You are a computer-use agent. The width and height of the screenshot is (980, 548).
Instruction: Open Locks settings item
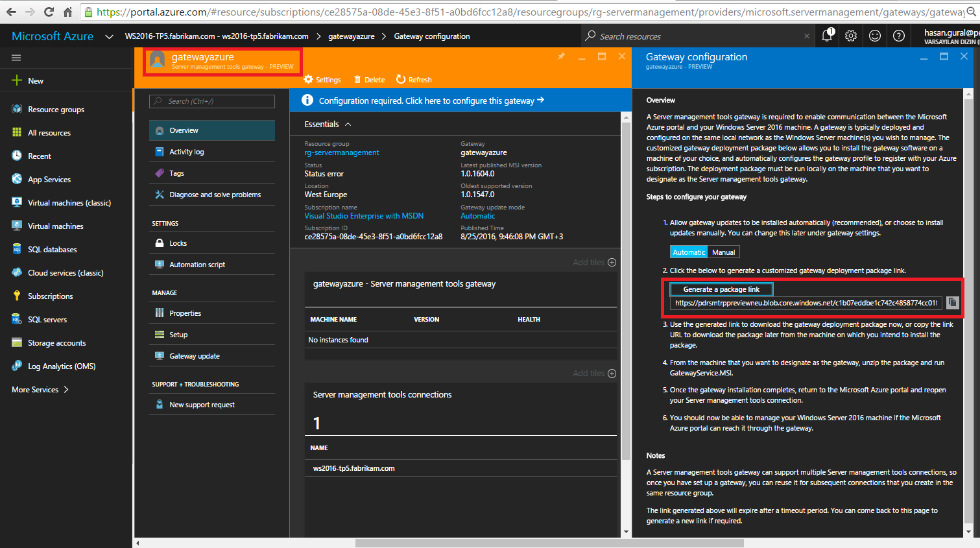click(212, 243)
